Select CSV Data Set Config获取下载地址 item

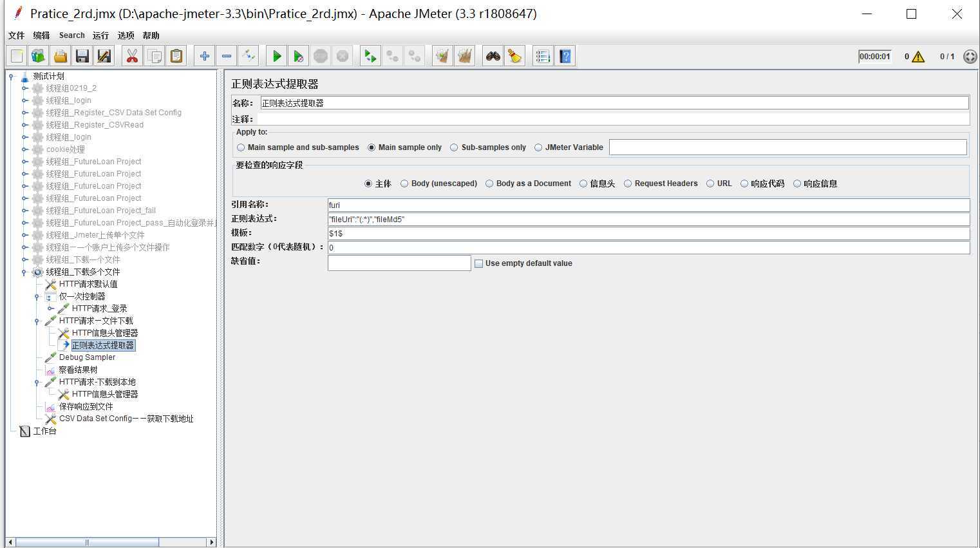tap(126, 419)
